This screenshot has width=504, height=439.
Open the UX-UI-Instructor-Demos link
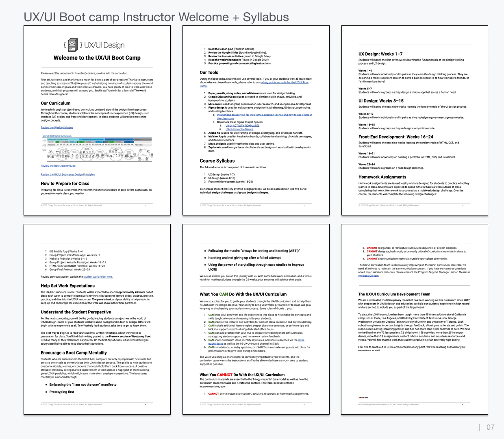239,129
